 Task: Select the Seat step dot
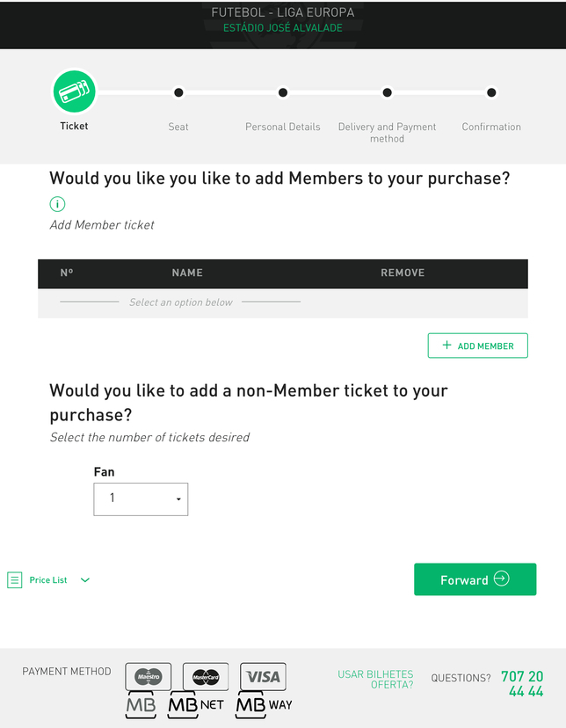pyautogui.click(x=178, y=93)
